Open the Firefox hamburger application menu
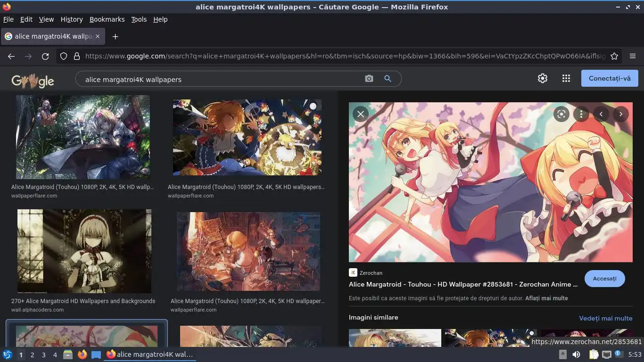Screen dimensions: 644x362 [633, 56]
